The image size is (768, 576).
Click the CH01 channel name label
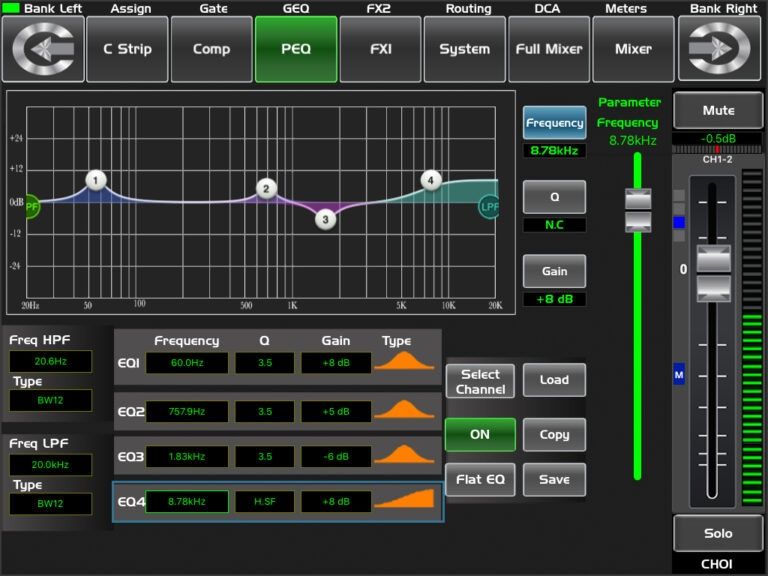pyautogui.click(x=717, y=564)
